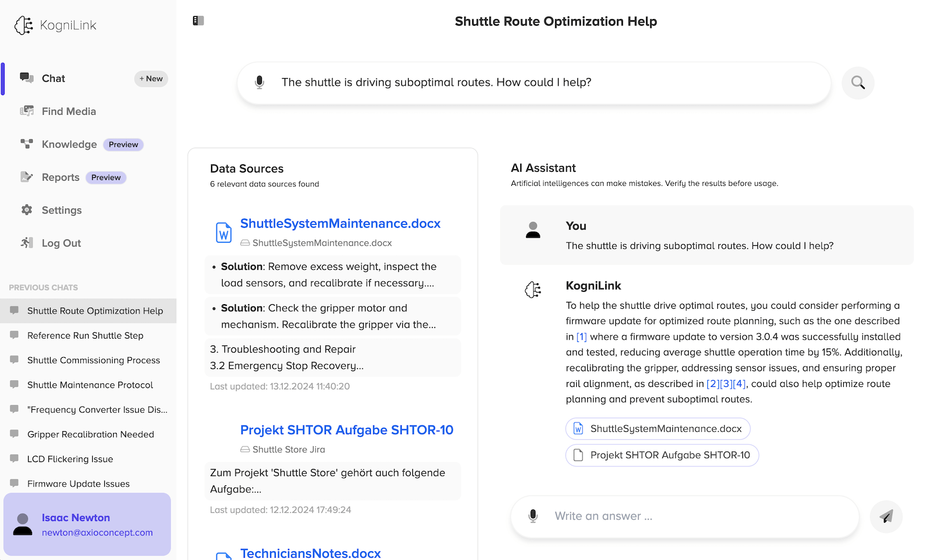Image resolution: width=933 pixels, height=560 pixels.
Task: Click the 'Check the gripper motor' solution snippet
Action: pos(333,316)
